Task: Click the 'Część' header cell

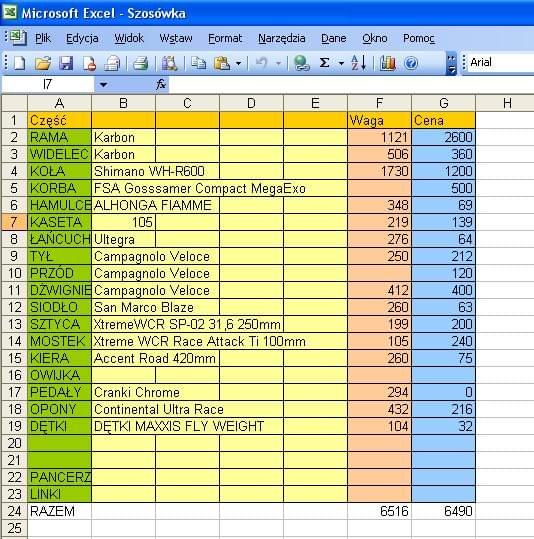Action: point(59,120)
